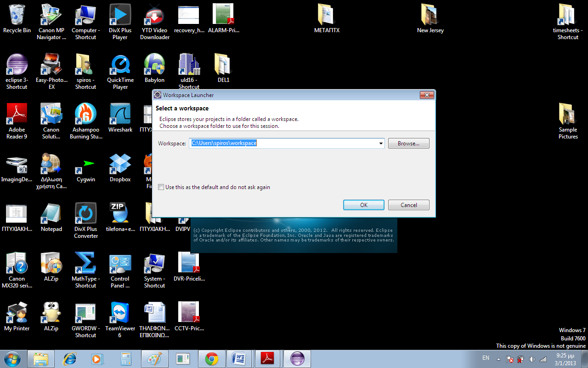Select the QuickTime Player icon
Viewport: 588px width, 368px height.
(120, 72)
